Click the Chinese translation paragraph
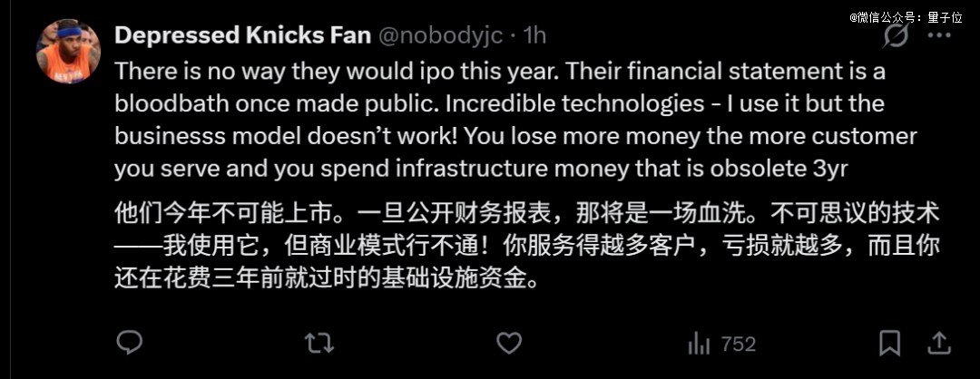980x379 pixels. pos(526,245)
